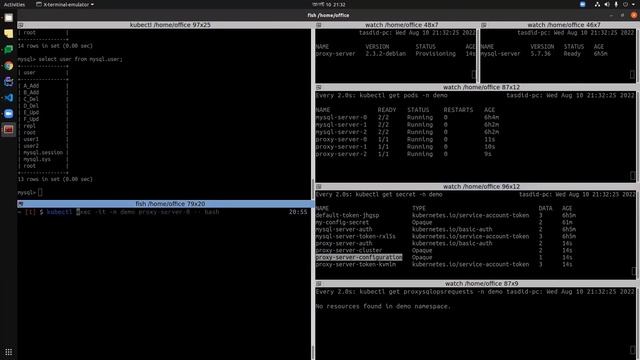Viewport: 640px width, 360px height.
Task: Open the clock and calendar menu
Action: (x=329, y=4)
